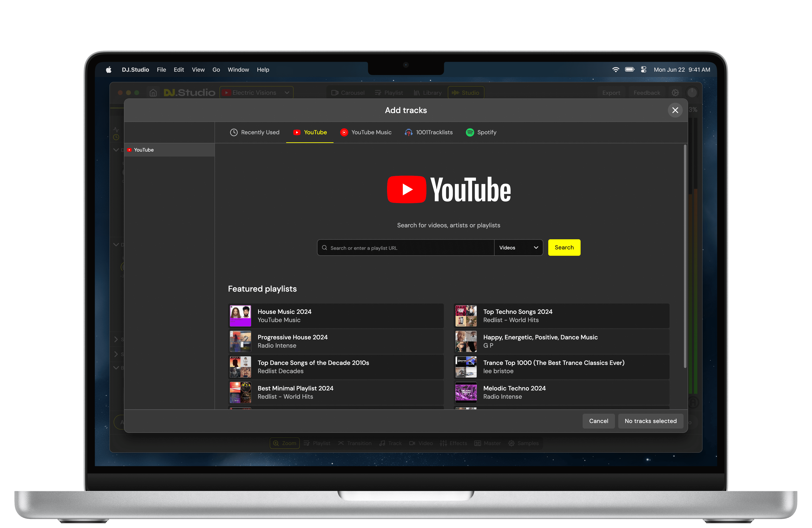Open Control Center from menu bar
Viewport: 812px width, 528px height.
(x=644, y=70)
